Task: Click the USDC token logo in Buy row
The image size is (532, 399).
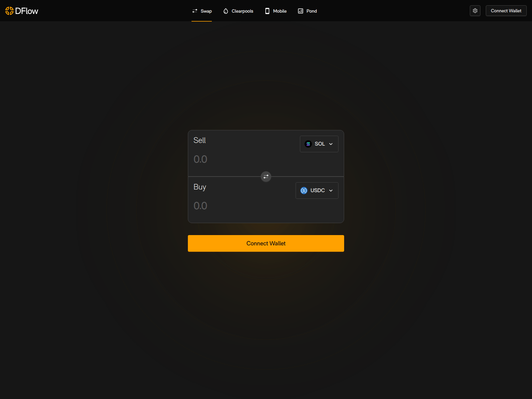Action: click(x=304, y=190)
